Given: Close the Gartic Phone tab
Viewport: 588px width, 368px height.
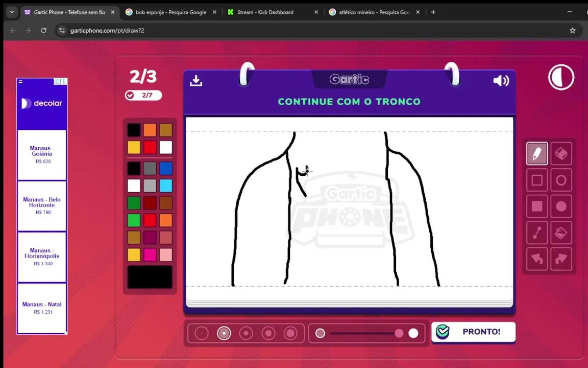Looking at the screenshot, I should coord(112,12).
